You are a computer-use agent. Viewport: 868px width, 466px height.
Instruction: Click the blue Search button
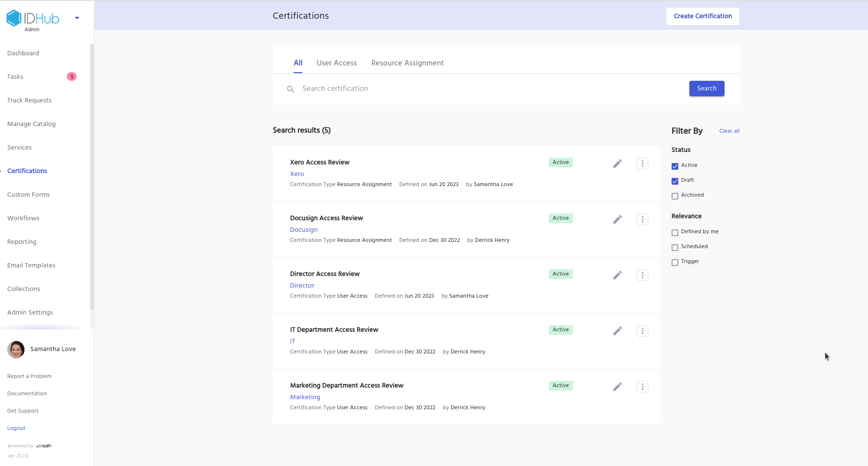click(x=706, y=88)
